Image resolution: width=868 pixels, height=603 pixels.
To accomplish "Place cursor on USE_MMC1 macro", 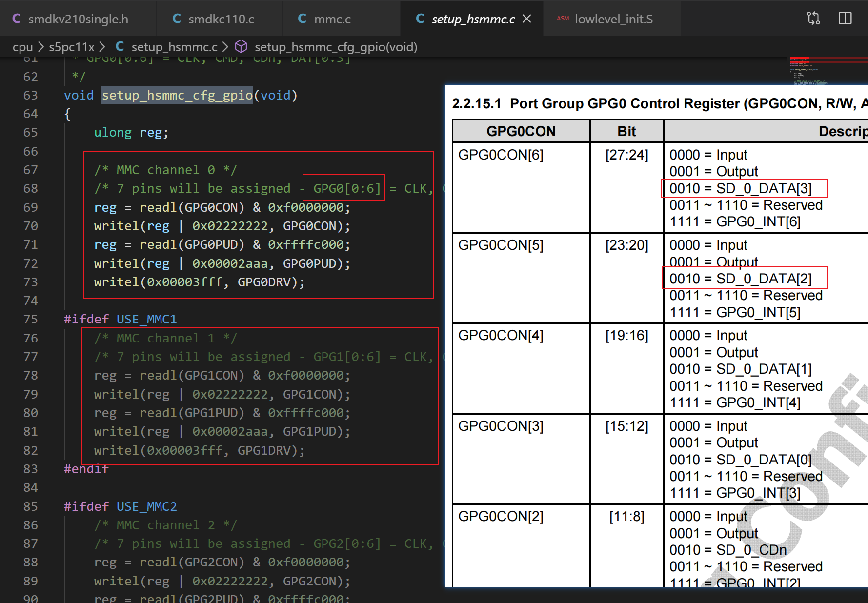I will tap(146, 319).
